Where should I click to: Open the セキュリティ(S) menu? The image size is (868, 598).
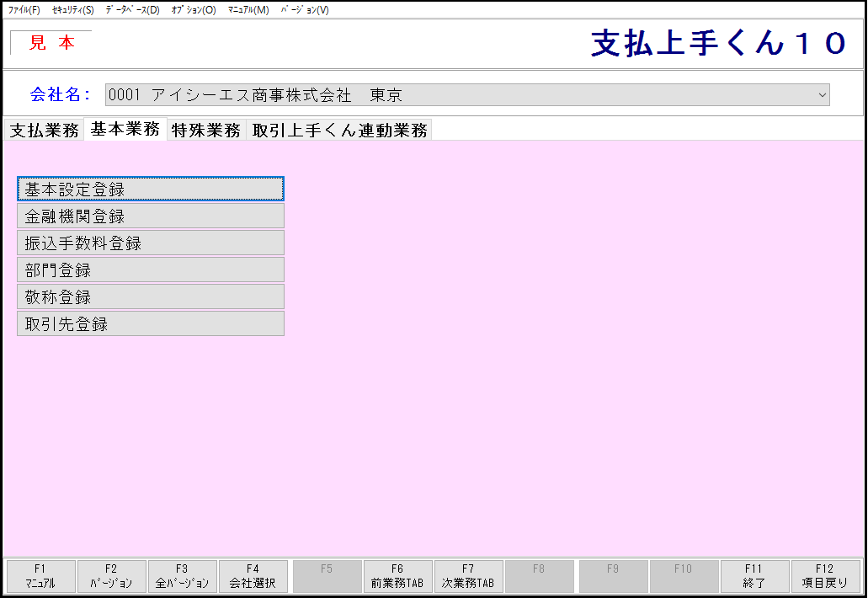click(72, 10)
